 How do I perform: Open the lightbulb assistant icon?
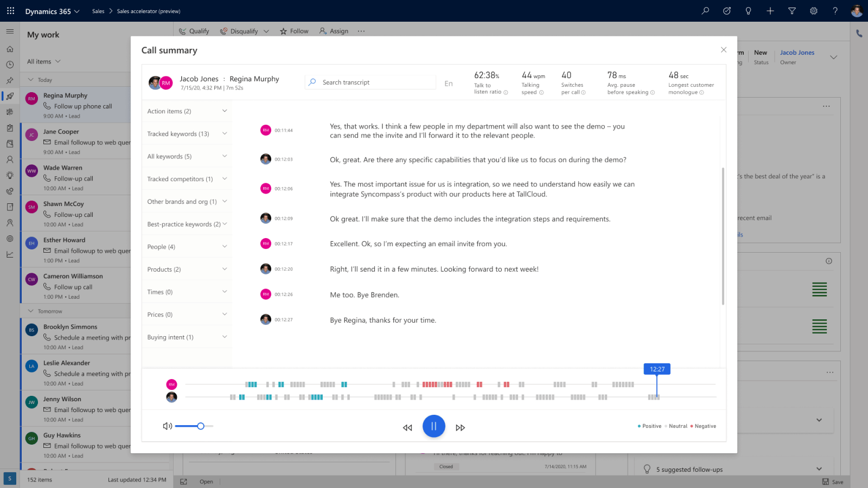pos(749,11)
